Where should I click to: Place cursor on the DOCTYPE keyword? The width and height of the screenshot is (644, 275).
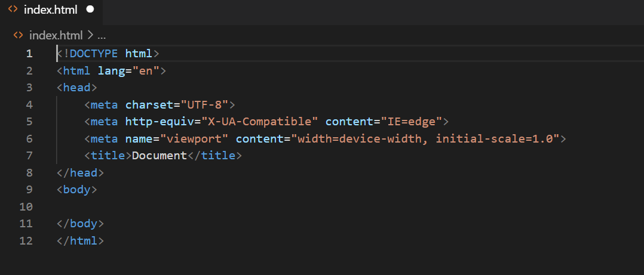coord(94,53)
